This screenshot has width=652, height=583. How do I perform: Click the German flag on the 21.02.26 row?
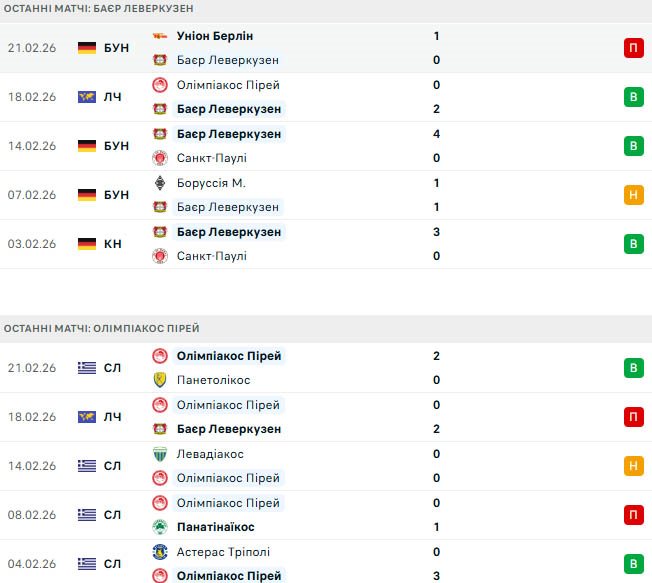87,48
